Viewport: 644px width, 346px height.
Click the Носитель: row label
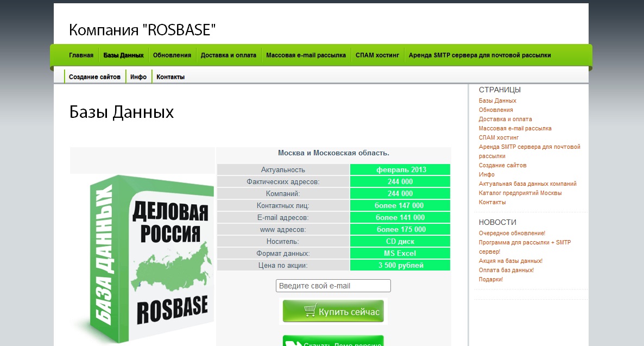click(x=283, y=241)
